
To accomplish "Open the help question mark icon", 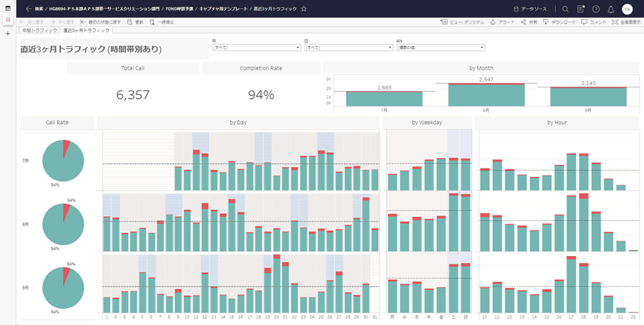I will [596, 9].
